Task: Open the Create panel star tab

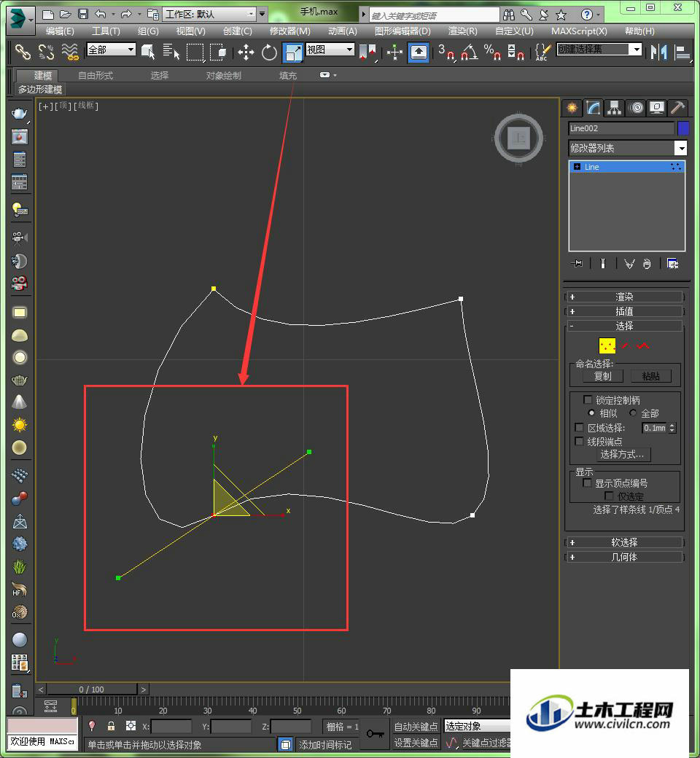Action: pos(572,107)
